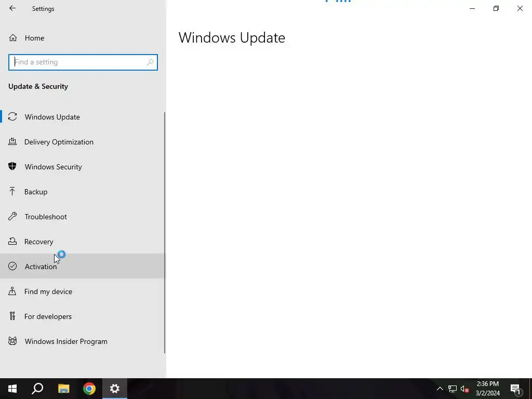Click the For developers tools icon
The width and height of the screenshot is (532, 399).
point(12,316)
